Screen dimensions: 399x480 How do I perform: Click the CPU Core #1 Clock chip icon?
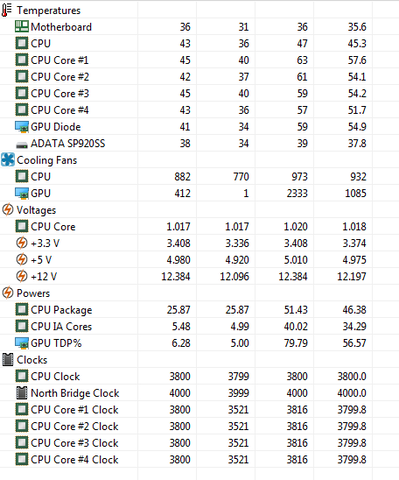[22, 410]
